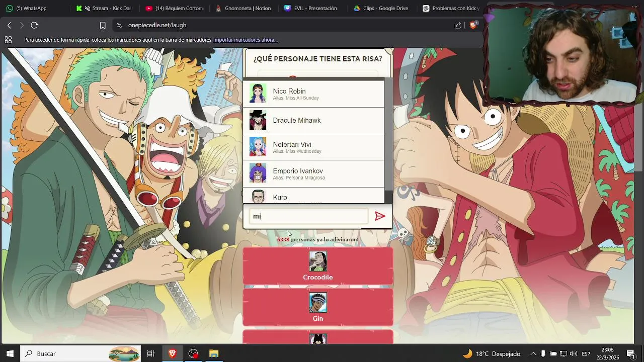Choose Nico Robin from suggestions

tap(313, 94)
